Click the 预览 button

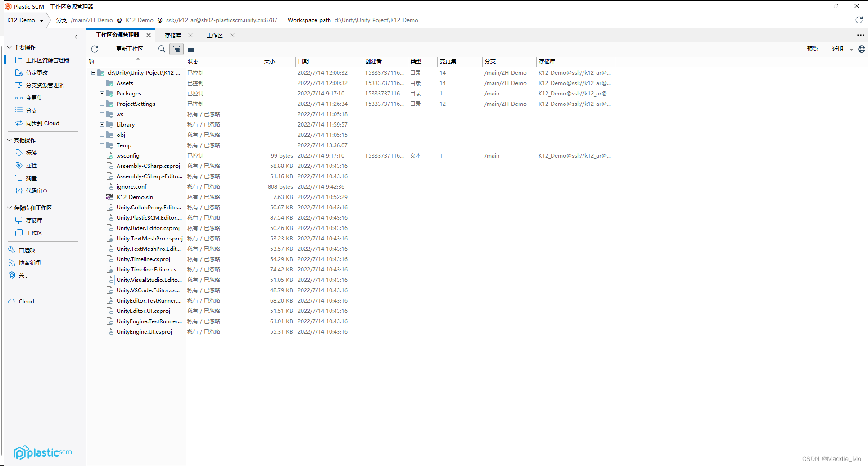tap(813, 49)
